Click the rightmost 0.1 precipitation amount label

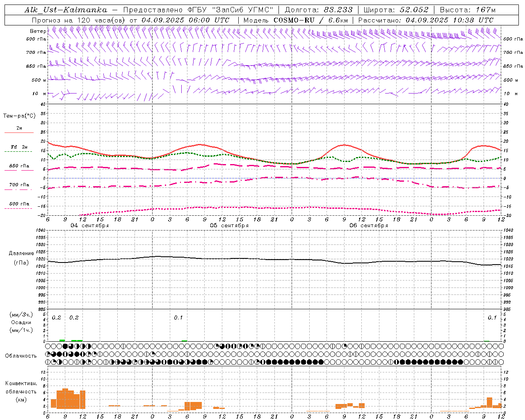[x=492, y=318]
